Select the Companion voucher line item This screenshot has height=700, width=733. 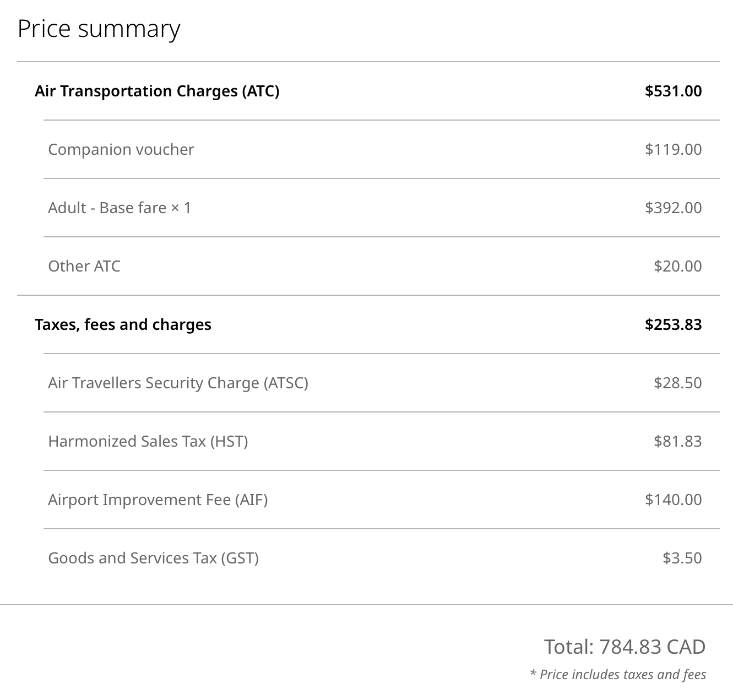(x=121, y=149)
